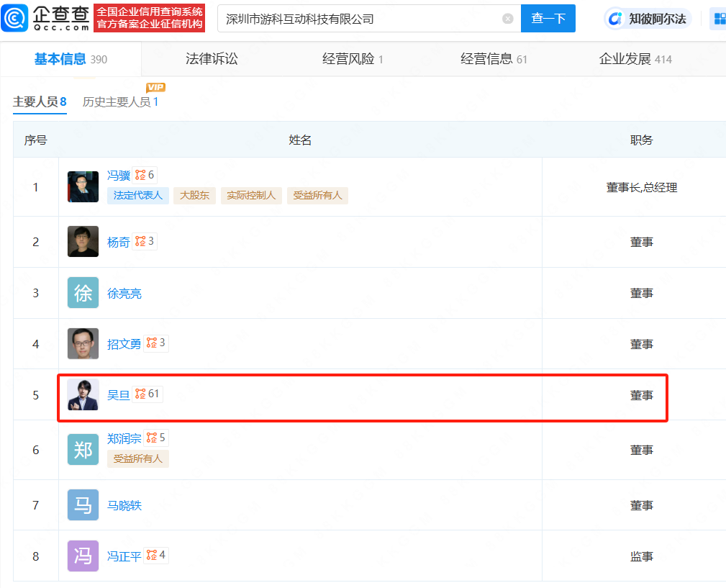Screen dimensions: 726x588
Task: Click the 大股东 tag
Action: (194, 195)
